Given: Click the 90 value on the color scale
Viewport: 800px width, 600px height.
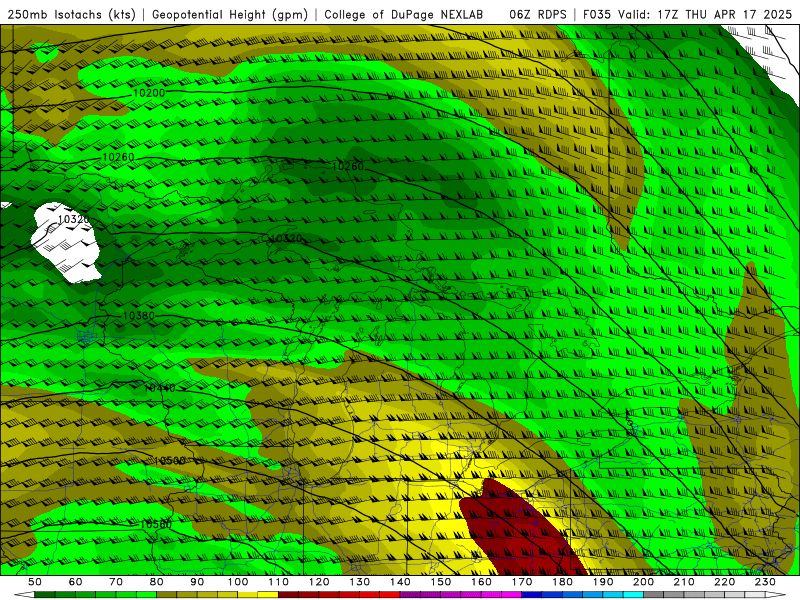Looking at the screenshot, I should (197, 582).
